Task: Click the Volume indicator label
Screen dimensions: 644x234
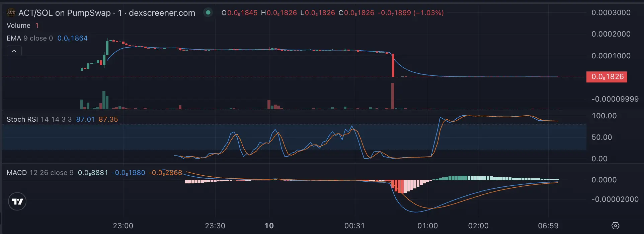Action: (x=18, y=25)
